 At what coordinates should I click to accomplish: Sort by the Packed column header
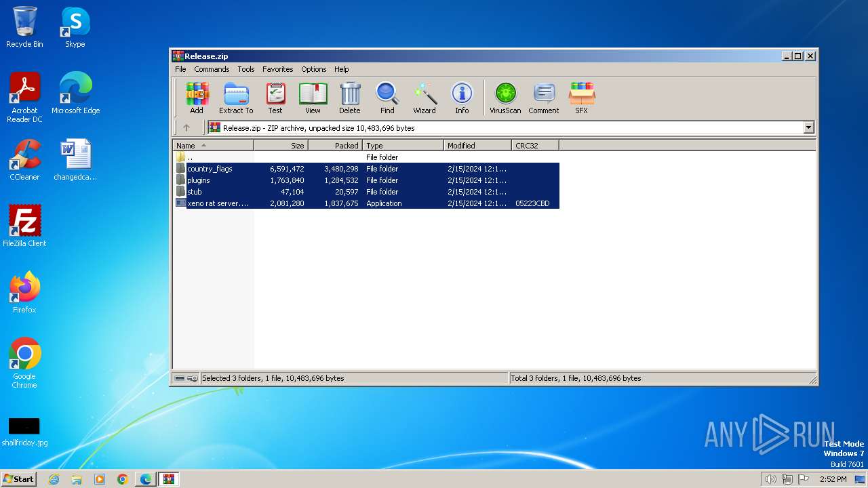click(336, 146)
